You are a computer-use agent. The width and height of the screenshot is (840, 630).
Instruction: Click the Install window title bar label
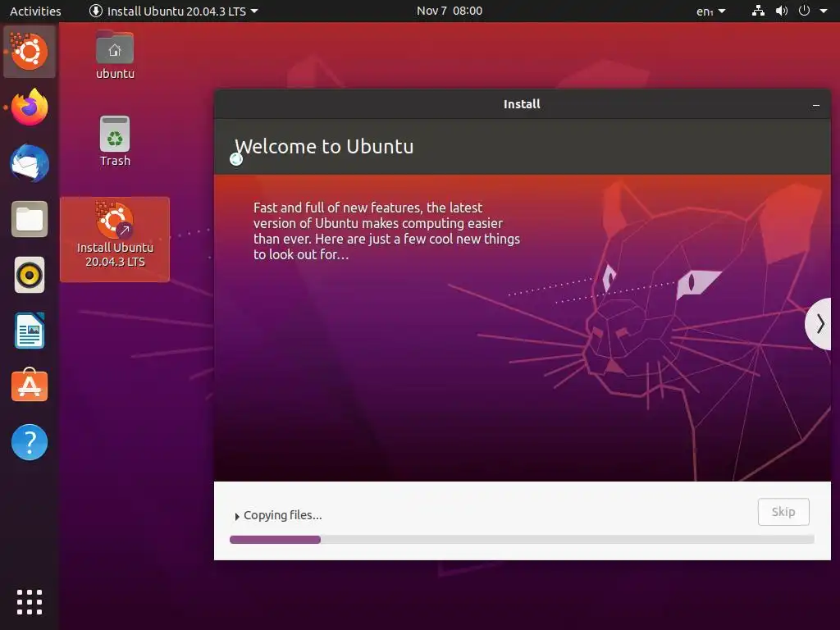pyautogui.click(x=522, y=104)
